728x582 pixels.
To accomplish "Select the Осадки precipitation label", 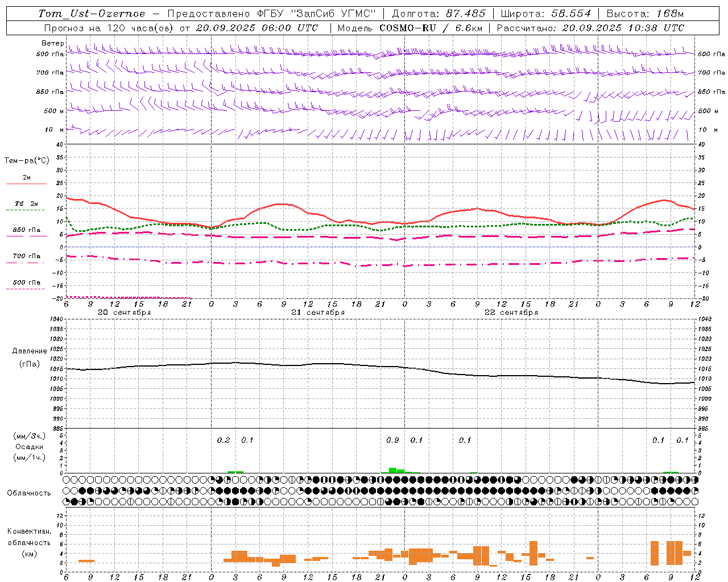I will [x=30, y=447].
